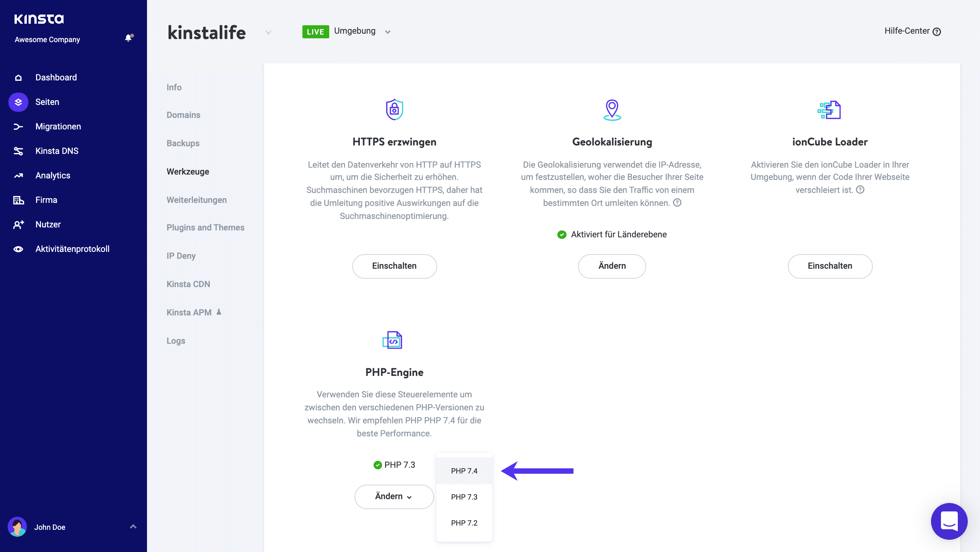Open Kinsta DNS in sidebar
This screenshot has width=980, height=552.
[57, 151]
